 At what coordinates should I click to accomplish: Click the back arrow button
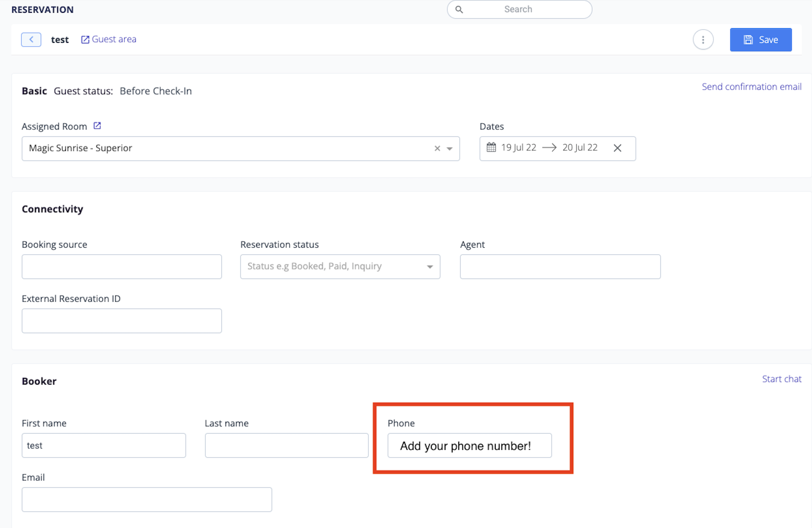click(x=31, y=39)
